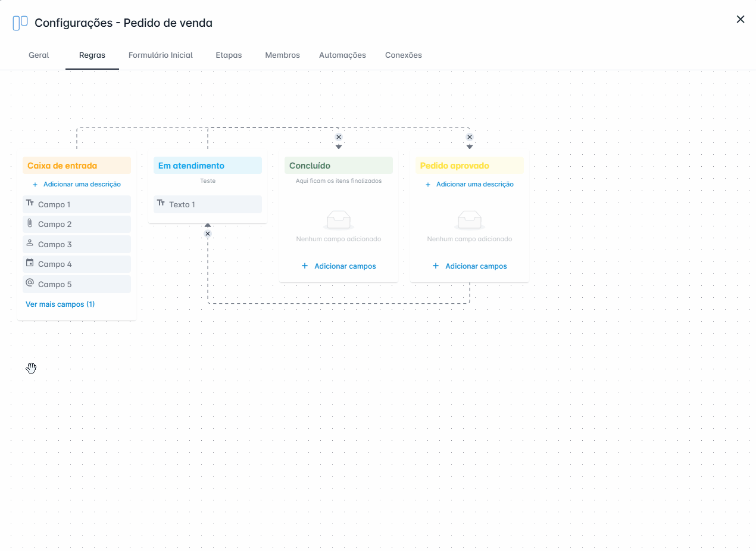Select the Regras tab

92,55
